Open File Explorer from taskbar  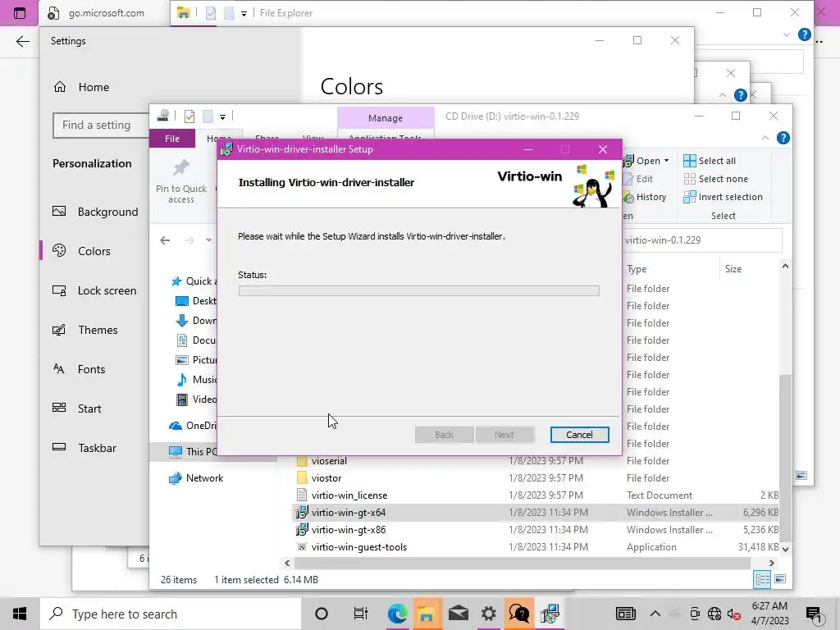(427, 614)
